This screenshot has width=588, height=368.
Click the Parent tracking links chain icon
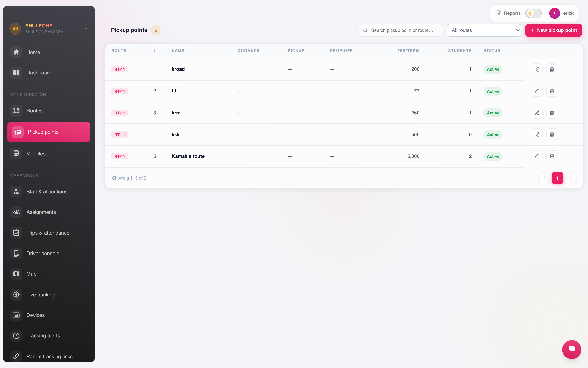pos(16,356)
